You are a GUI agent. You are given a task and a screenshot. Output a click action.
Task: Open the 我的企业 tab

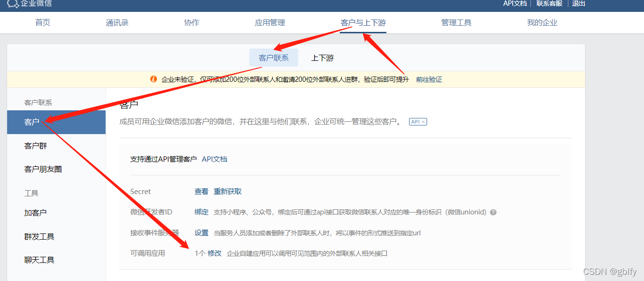[542, 22]
